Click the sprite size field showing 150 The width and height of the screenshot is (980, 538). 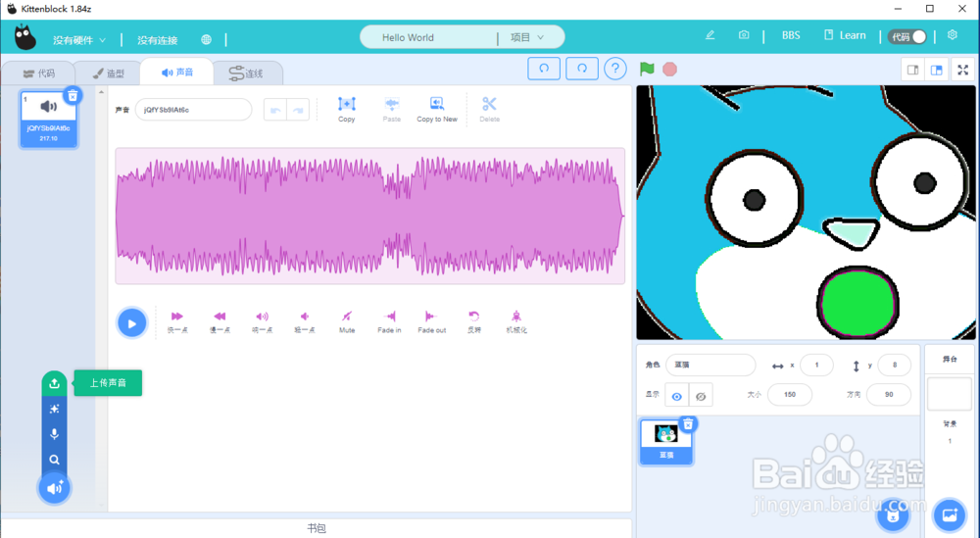click(789, 394)
